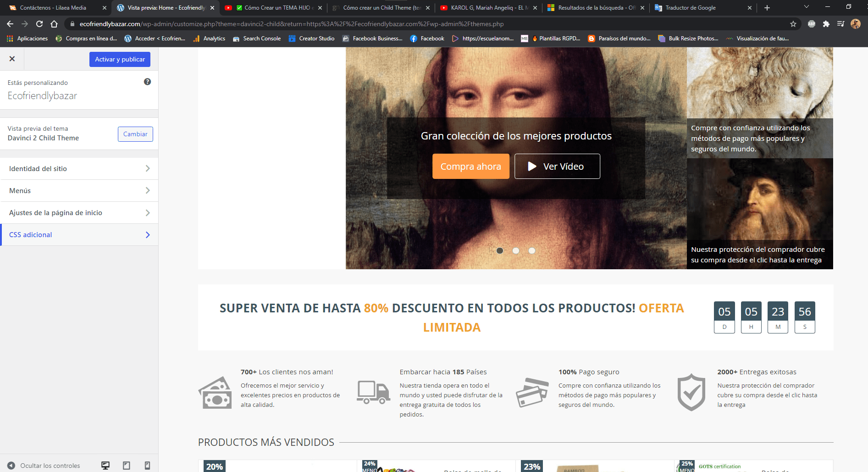
Task: Click the delivery truck feature icon
Action: coord(374,392)
